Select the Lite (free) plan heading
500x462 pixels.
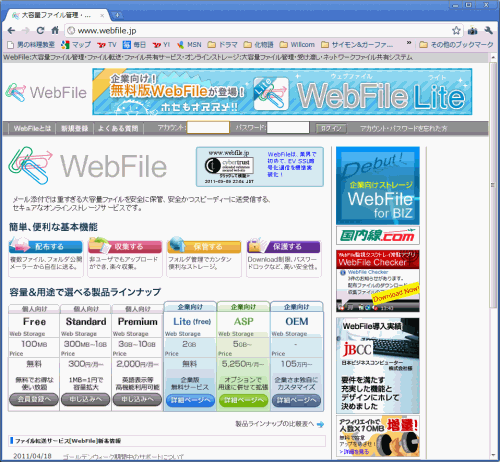(192, 322)
